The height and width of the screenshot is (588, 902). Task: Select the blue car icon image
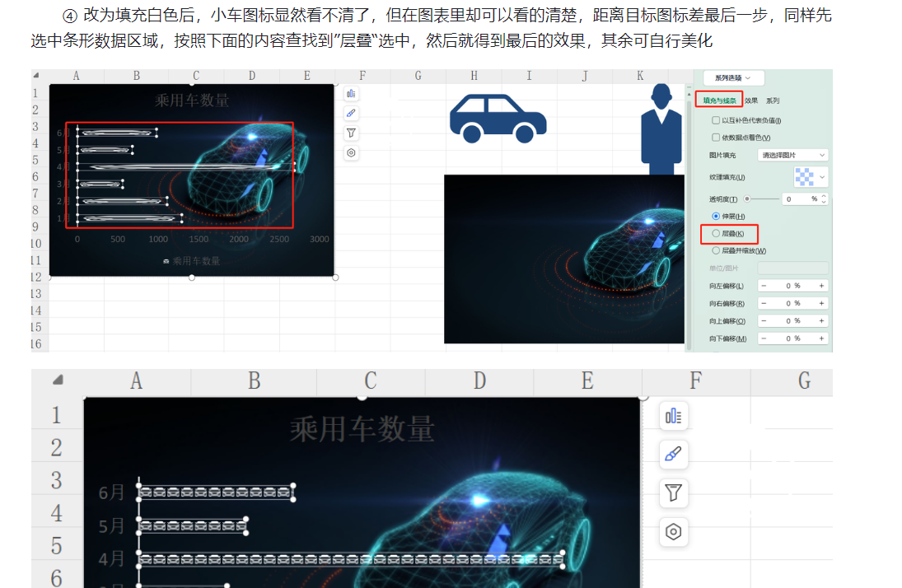pos(498,119)
